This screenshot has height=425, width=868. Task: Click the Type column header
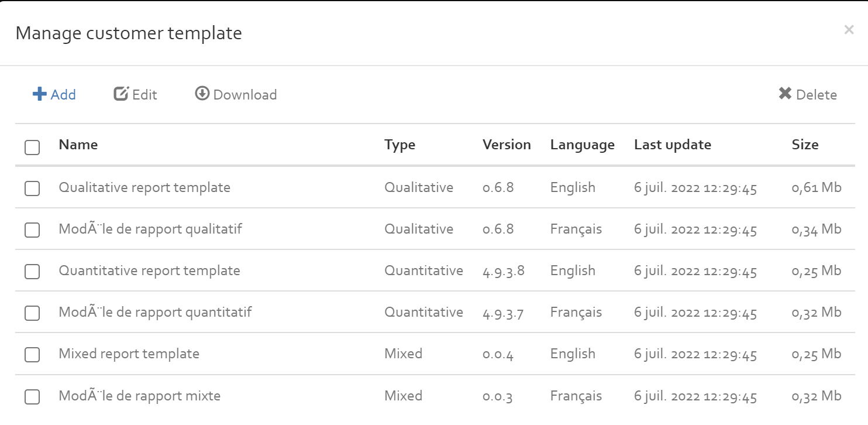click(x=400, y=145)
